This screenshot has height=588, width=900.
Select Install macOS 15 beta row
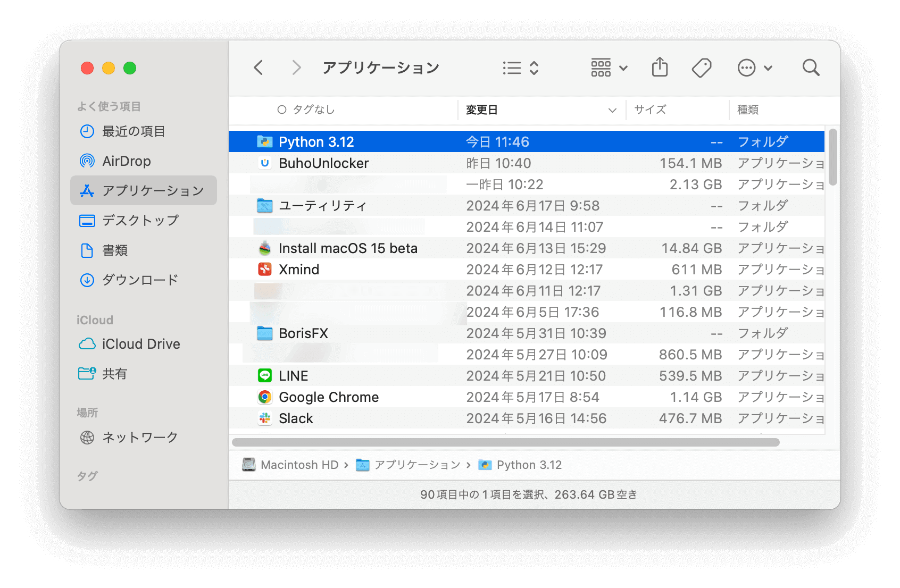527,248
